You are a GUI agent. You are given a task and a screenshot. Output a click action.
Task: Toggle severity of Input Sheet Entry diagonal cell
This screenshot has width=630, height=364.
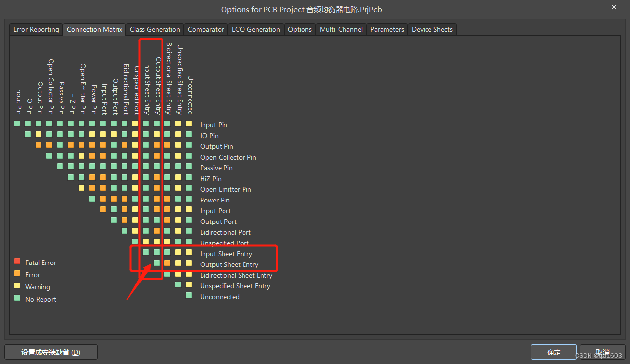[146, 252]
